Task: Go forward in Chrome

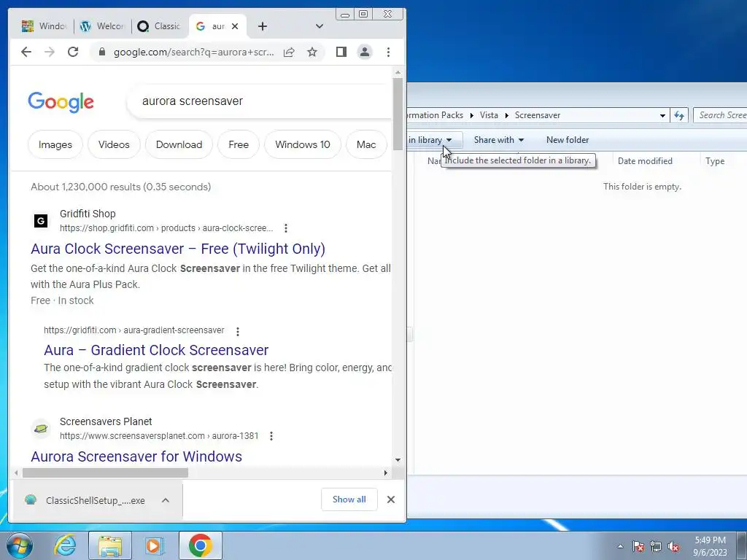Action: [50, 52]
